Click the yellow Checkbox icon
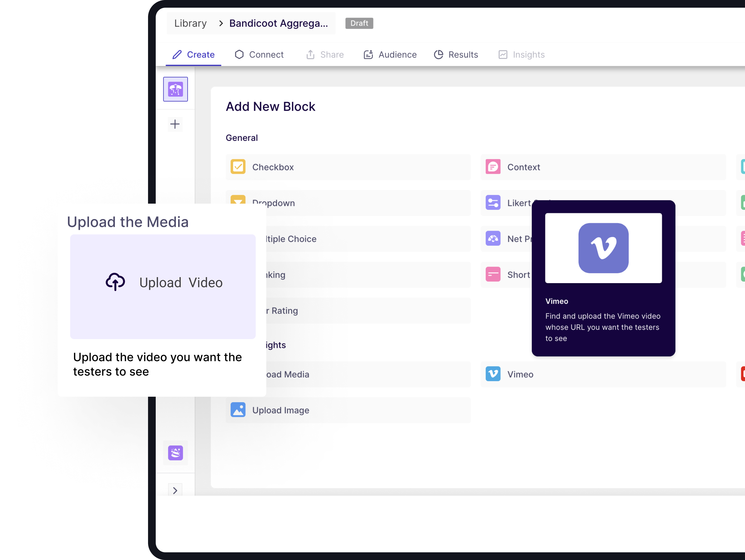The height and width of the screenshot is (560, 745). click(238, 167)
